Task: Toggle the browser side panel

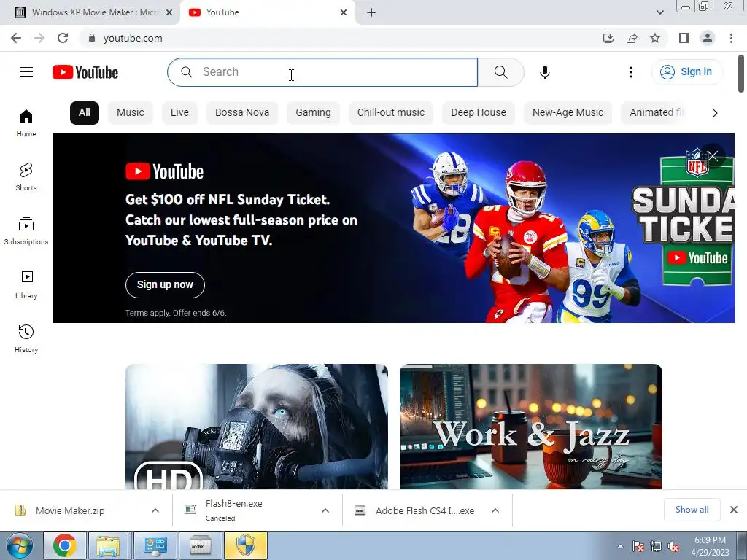Action: pos(684,38)
